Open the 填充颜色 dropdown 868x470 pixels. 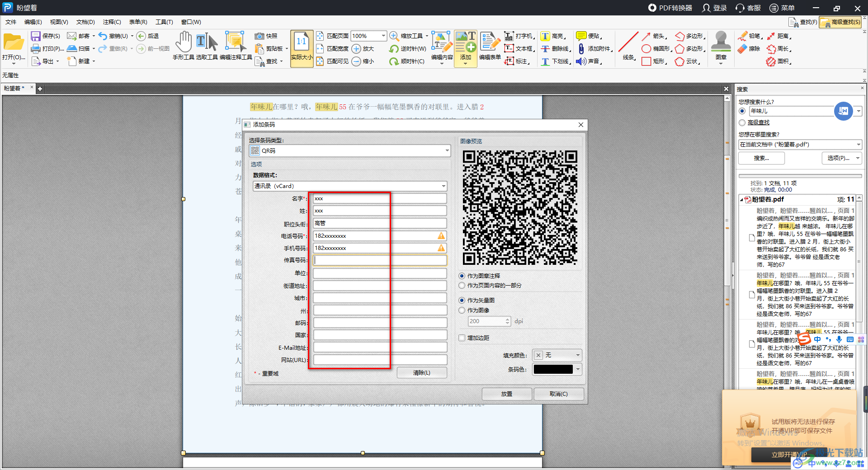click(x=557, y=355)
